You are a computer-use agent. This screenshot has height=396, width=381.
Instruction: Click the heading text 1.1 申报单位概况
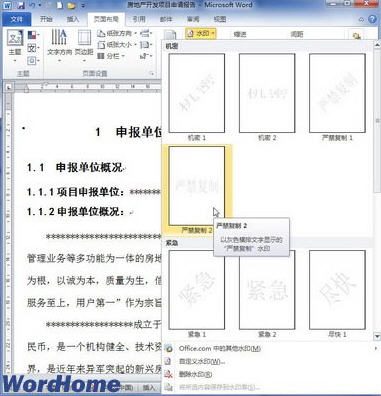coord(74,168)
